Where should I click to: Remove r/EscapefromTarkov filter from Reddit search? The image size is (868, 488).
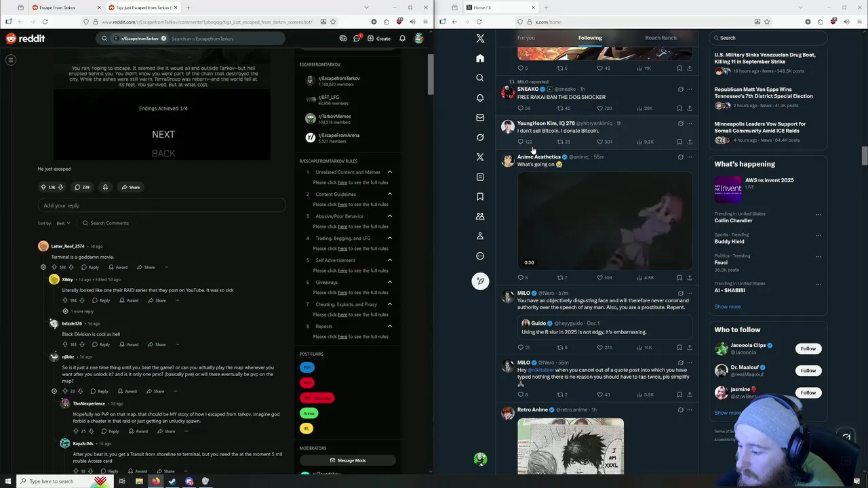pyautogui.click(x=163, y=39)
